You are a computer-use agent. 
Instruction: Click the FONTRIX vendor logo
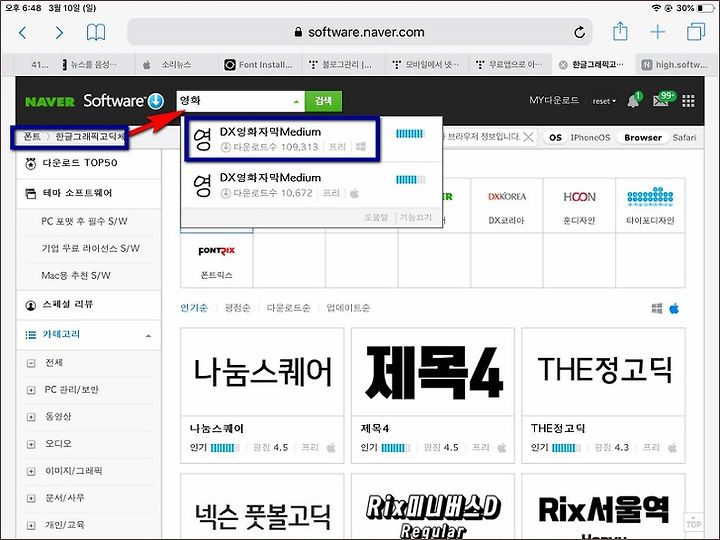(x=216, y=251)
